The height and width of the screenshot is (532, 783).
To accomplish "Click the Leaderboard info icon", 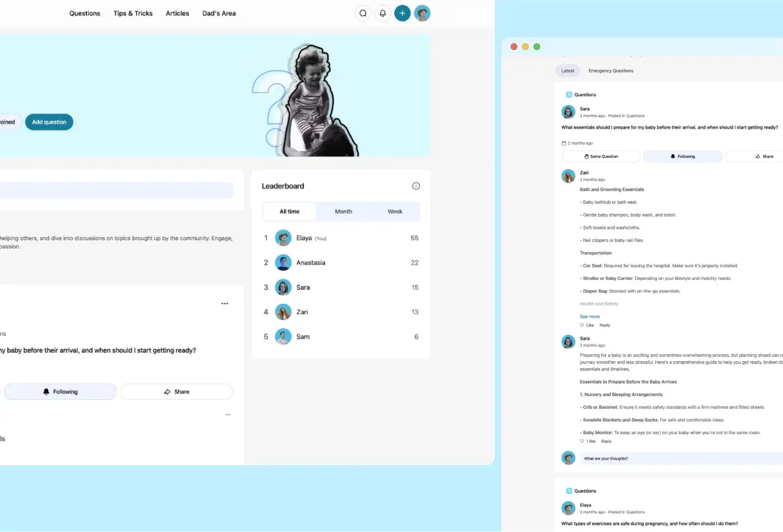I will [x=416, y=186].
